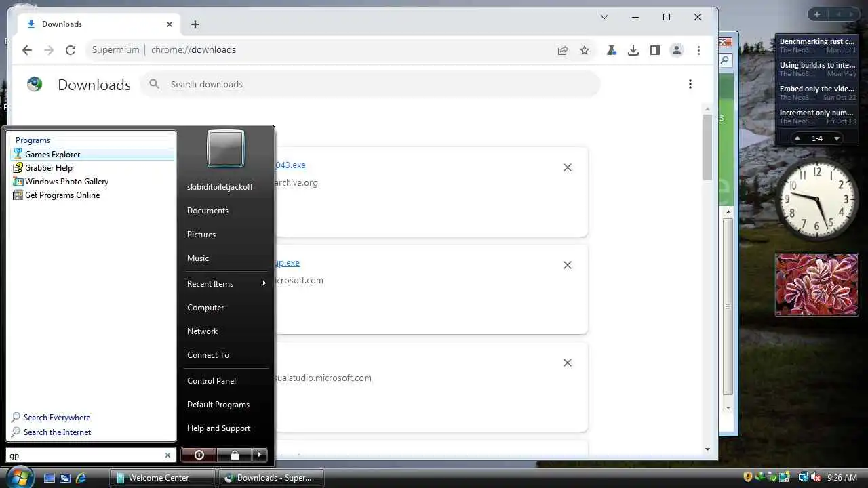The width and height of the screenshot is (868, 488).
Task: Click Search Everywhere link
Action: click(57, 418)
